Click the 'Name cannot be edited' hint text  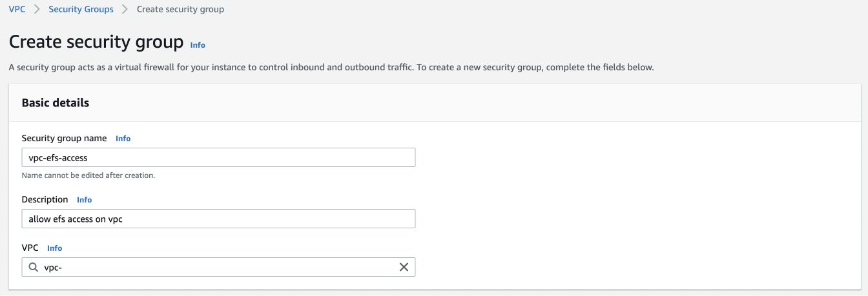[88, 175]
